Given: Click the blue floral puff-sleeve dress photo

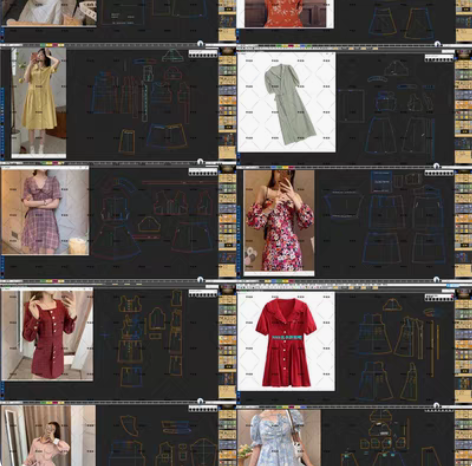Looking at the screenshot, I should [279, 438].
